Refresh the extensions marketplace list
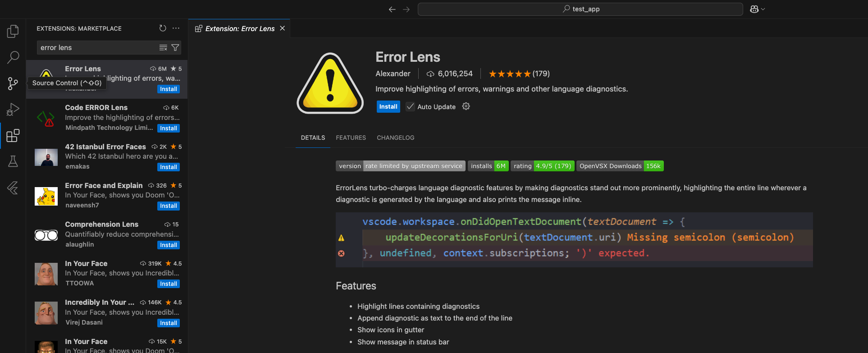 click(163, 28)
